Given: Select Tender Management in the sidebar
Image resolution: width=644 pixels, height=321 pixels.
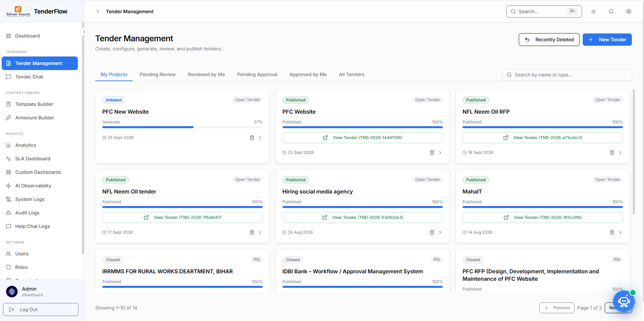Looking at the screenshot, I should click(40, 63).
